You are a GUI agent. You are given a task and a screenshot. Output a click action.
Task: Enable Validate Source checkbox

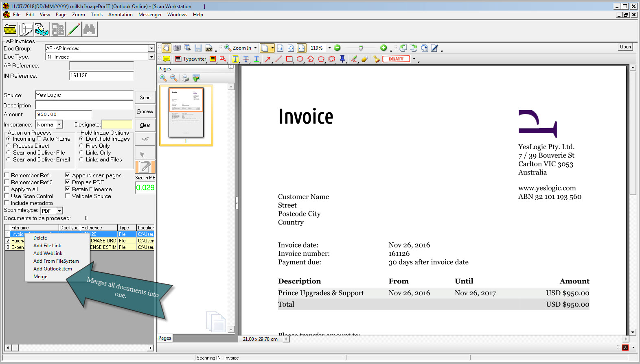point(68,196)
